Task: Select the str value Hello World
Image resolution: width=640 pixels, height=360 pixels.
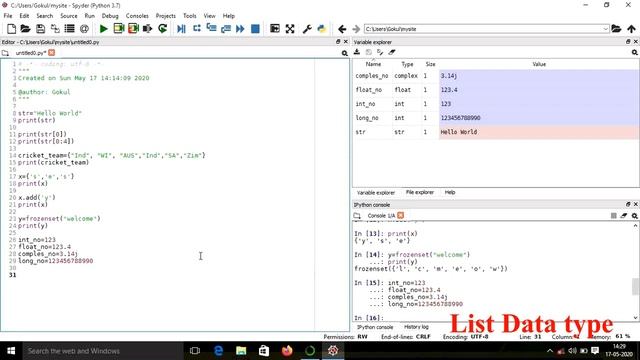Action: click(x=539, y=132)
